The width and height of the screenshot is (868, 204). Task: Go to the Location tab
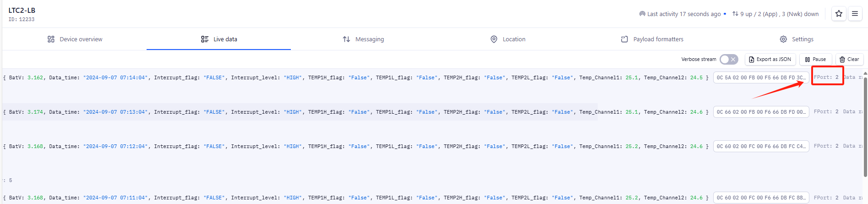(508, 39)
